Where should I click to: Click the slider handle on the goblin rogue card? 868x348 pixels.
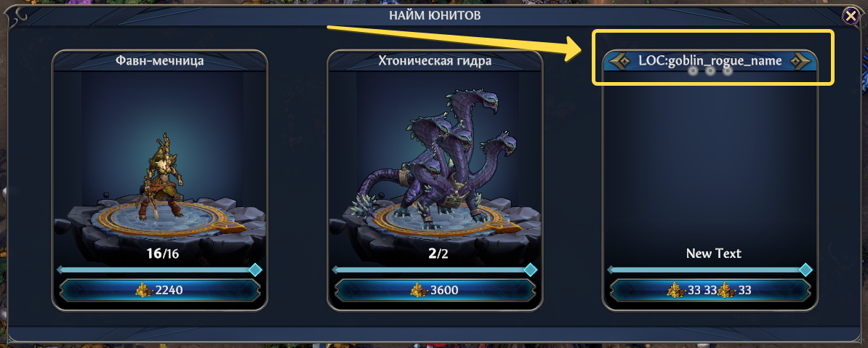tap(806, 270)
